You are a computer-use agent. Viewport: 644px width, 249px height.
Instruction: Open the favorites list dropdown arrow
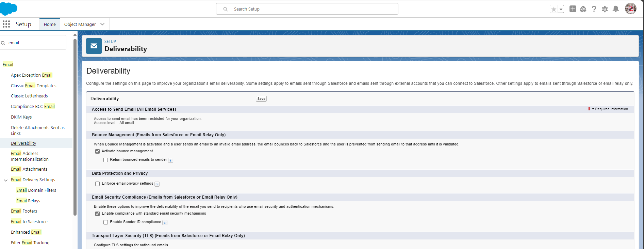(561, 9)
